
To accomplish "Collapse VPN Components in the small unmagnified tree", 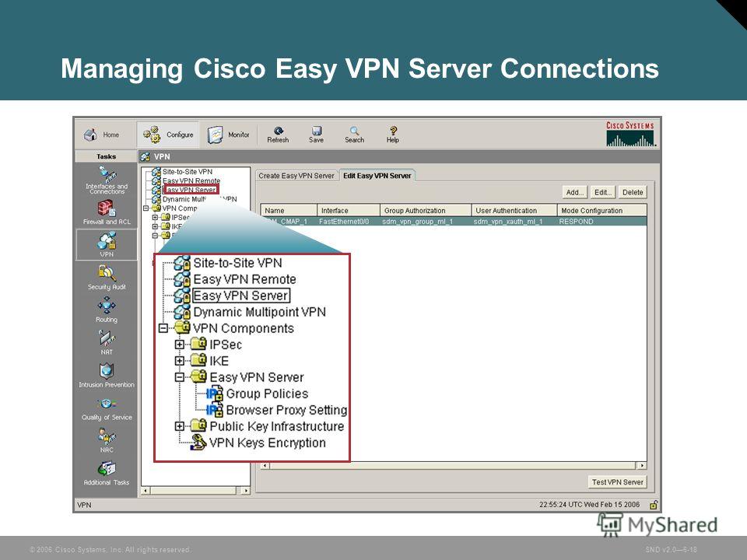I will [146, 208].
